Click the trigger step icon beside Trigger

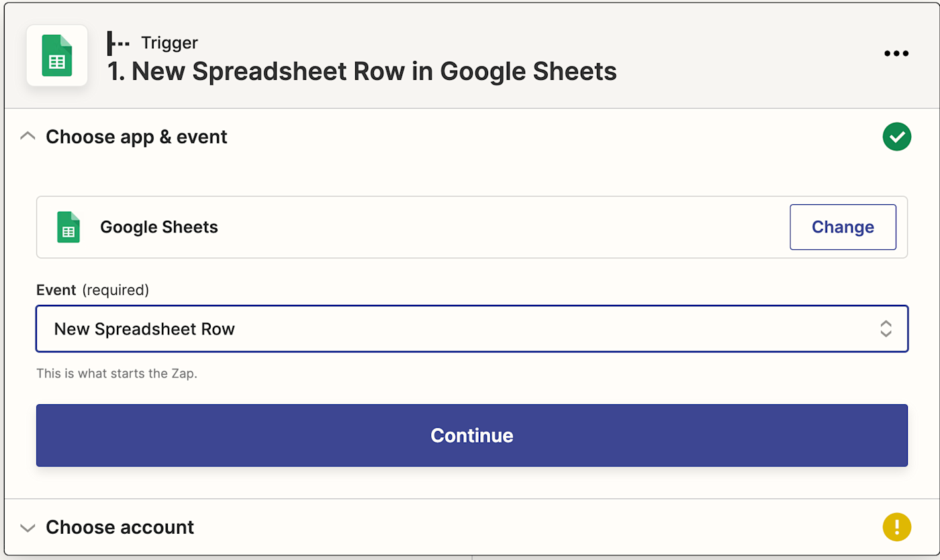(118, 44)
